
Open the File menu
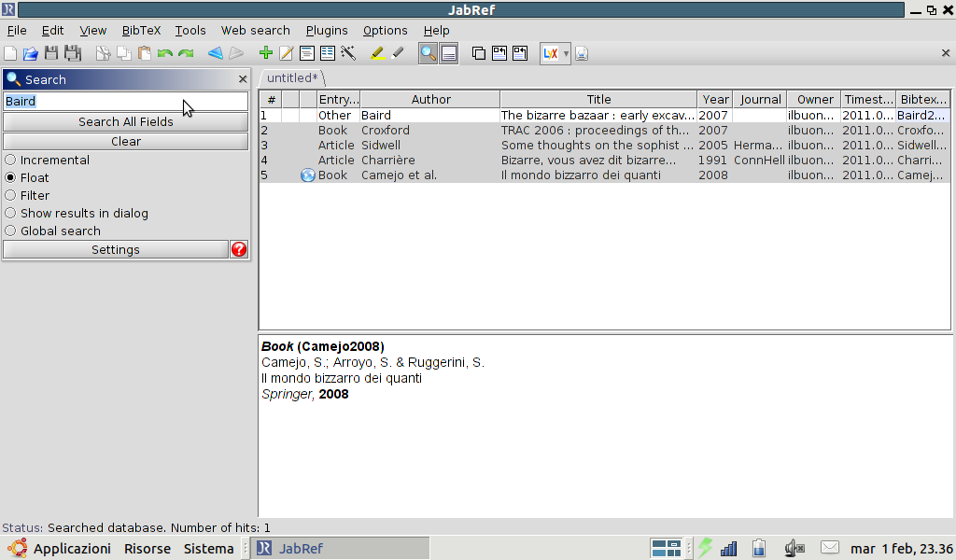coord(17,31)
